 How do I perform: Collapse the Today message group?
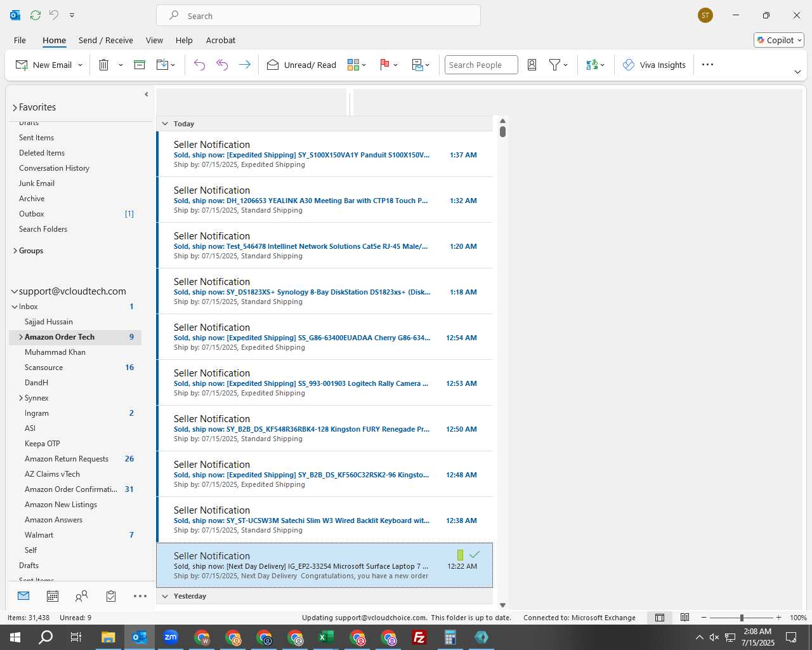(165, 124)
